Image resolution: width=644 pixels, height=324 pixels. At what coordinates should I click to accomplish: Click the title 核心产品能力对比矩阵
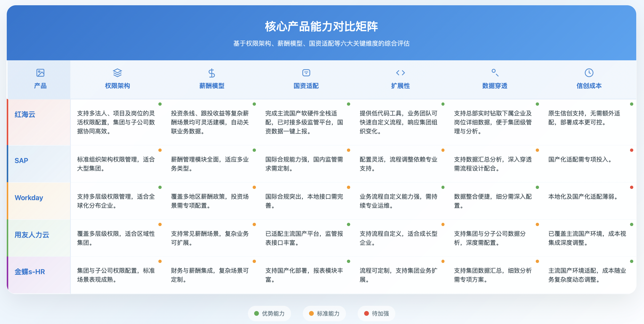pos(321,26)
